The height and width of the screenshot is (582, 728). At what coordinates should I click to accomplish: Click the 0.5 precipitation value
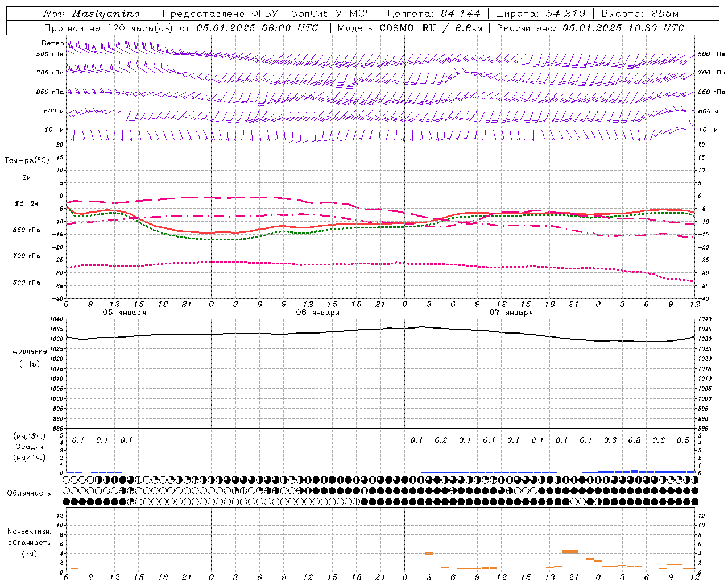(x=682, y=440)
